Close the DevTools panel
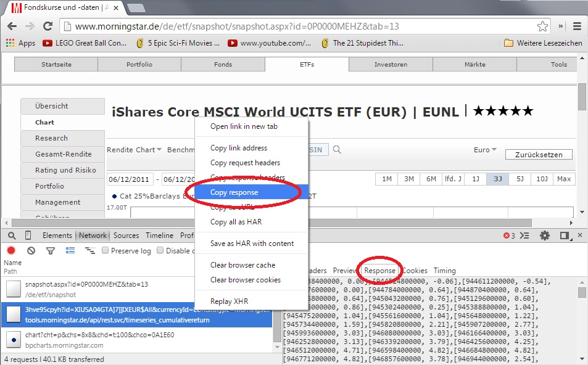The height and width of the screenshot is (365, 588). [x=580, y=235]
